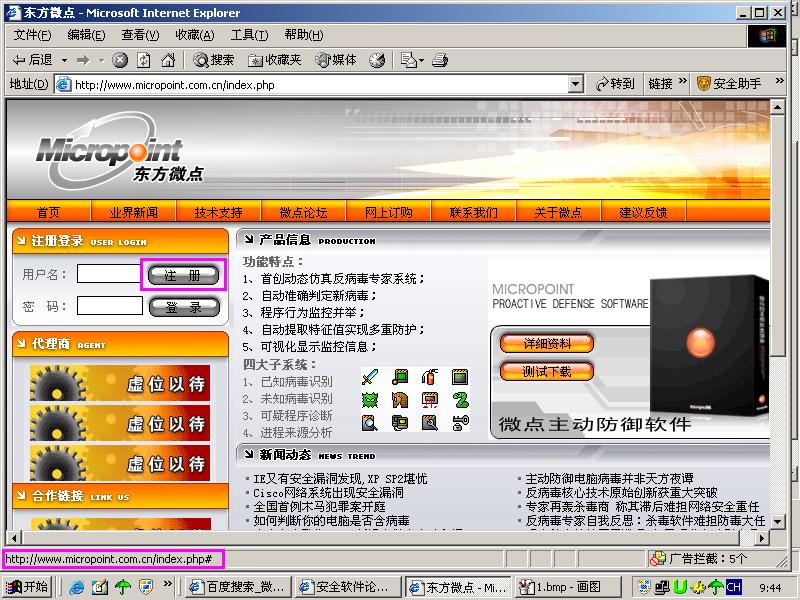Open the Favorites (收藏夹) toolbar button
Image resolution: width=800 pixels, height=600 pixels.
274,60
